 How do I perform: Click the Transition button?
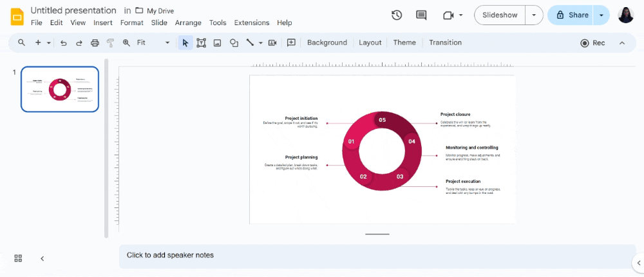445,43
